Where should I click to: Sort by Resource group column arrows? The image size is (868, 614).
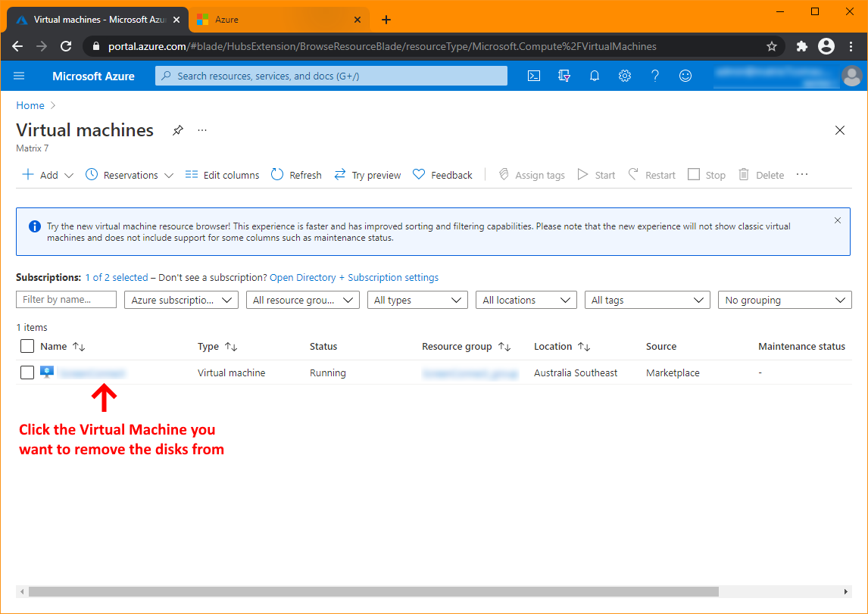pos(504,347)
